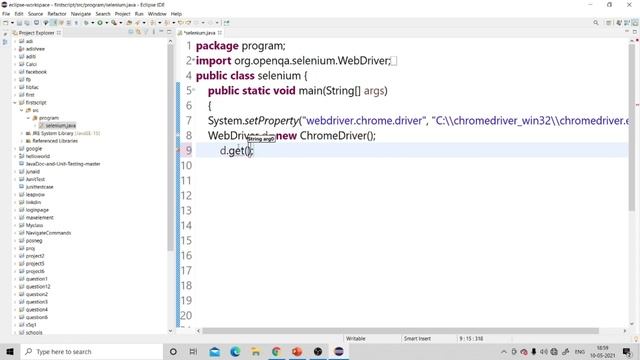Collapse the src folder node
Image resolution: width=640 pixels, height=360 pixels.
22,110
